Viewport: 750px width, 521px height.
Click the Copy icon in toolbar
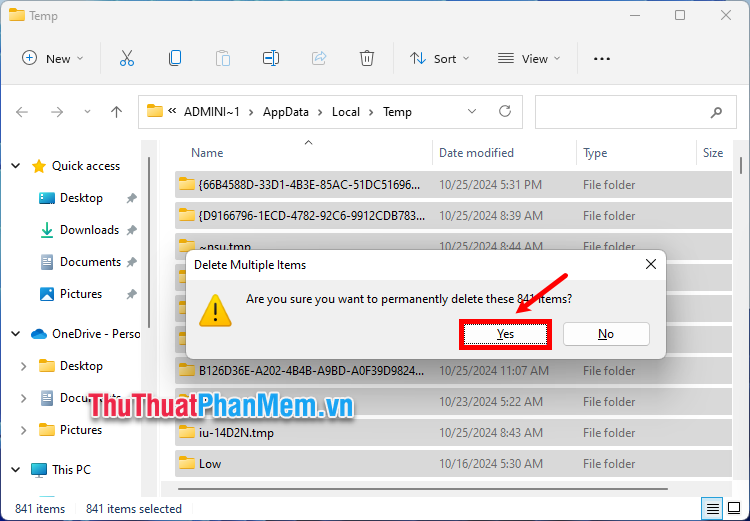(175, 58)
